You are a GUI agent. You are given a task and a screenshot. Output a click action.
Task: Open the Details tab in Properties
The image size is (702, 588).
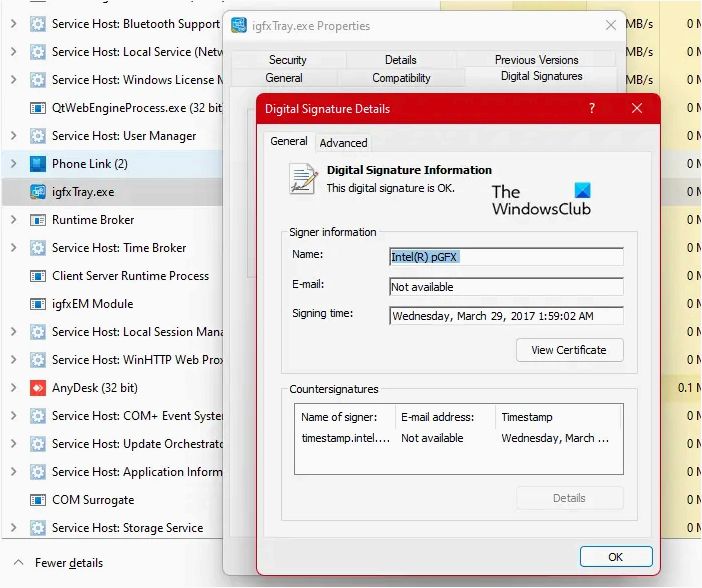coord(401,60)
